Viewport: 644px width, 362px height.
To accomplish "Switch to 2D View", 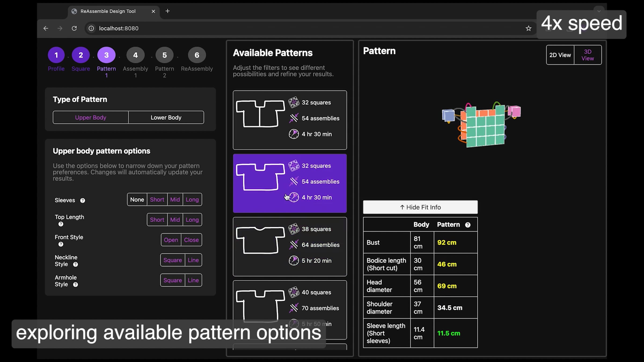I will [x=560, y=55].
